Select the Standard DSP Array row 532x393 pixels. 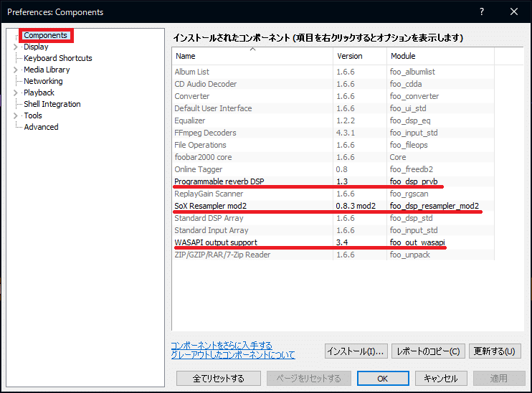333,218
